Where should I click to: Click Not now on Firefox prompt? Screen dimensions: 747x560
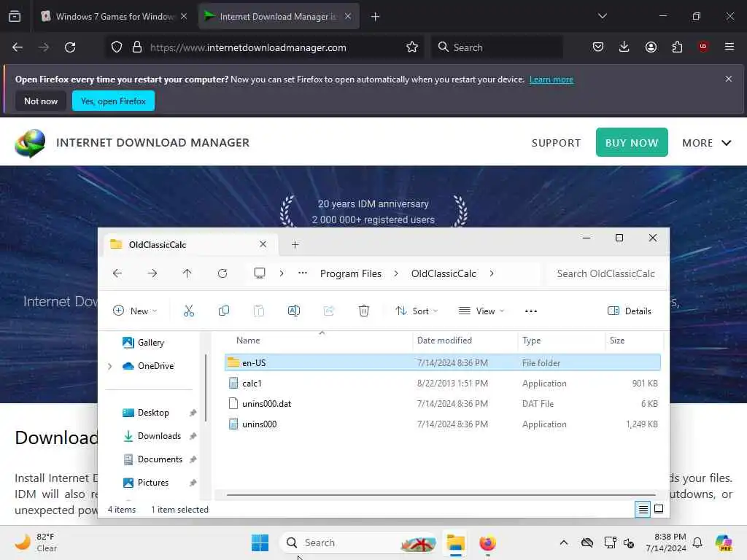pos(41,101)
